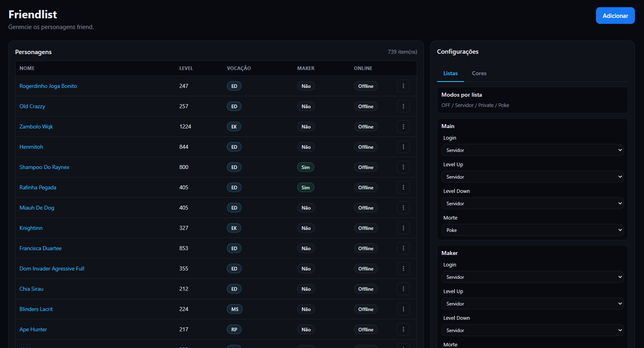Image resolution: width=644 pixels, height=348 pixels.
Task: Switch to the Listas tab
Action: [x=451, y=73]
